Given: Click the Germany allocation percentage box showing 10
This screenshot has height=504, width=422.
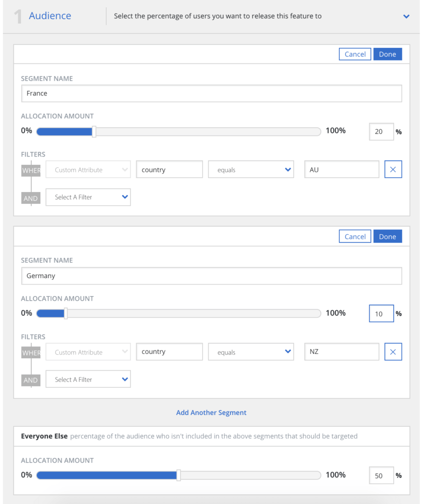Looking at the screenshot, I should coord(381,313).
